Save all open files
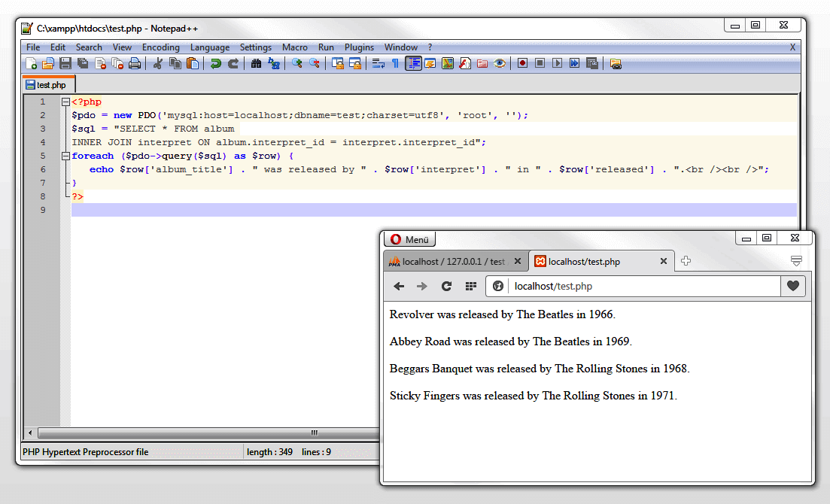The width and height of the screenshot is (830, 504). (x=83, y=63)
